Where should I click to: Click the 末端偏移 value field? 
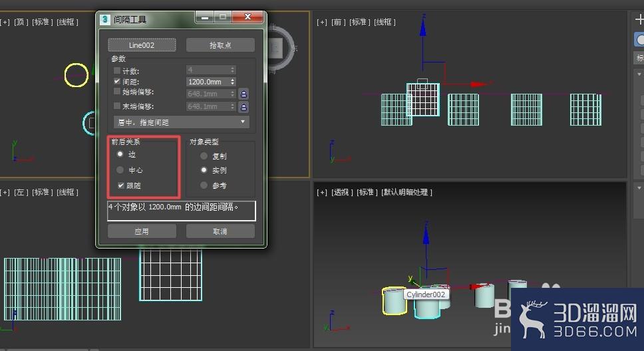click(208, 106)
